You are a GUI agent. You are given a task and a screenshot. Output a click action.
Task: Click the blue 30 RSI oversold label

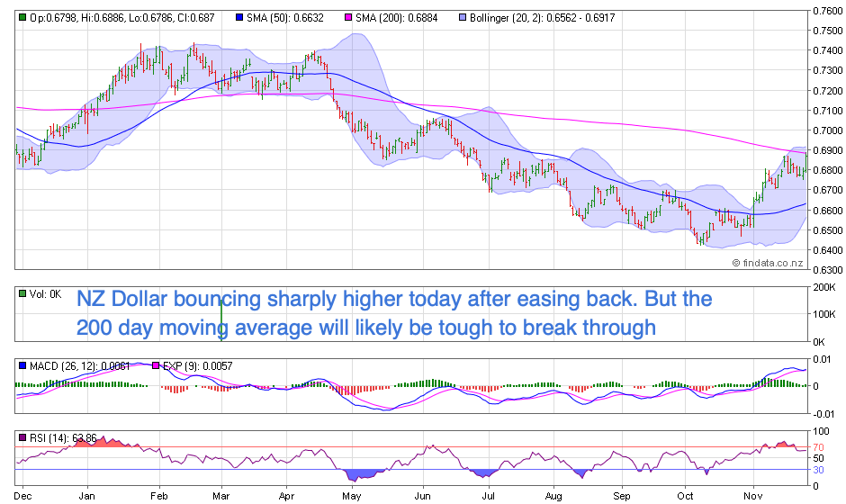click(818, 470)
